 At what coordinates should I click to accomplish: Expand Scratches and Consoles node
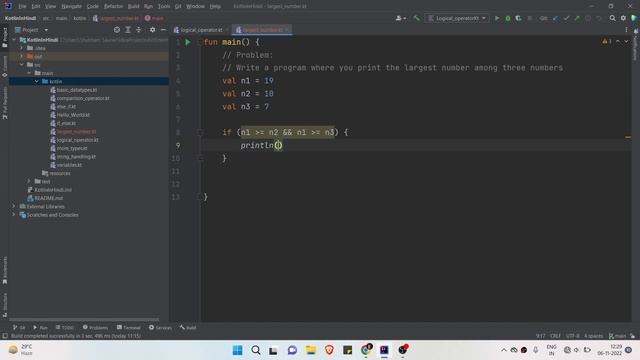click(x=14, y=215)
